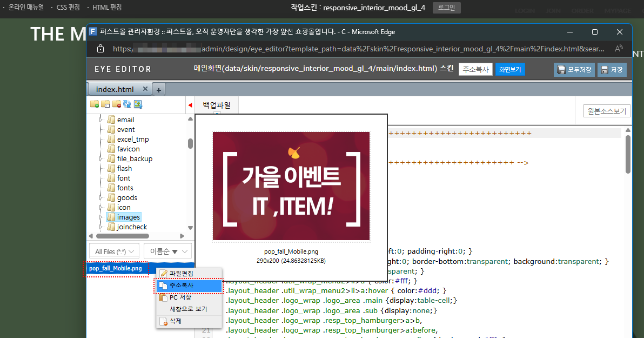The height and width of the screenshot is (338, 644).
Task: Choose 삭제 from the context menu
Action: (x=189, y=321)
